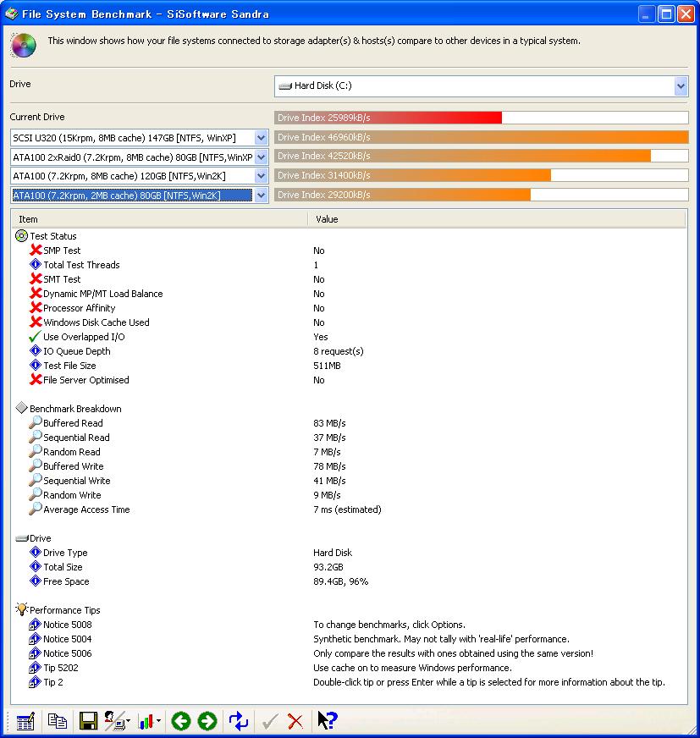This screenshot has width=700, height=738.
Task: Select the Random Read row
Action: [x=349, y=452]
